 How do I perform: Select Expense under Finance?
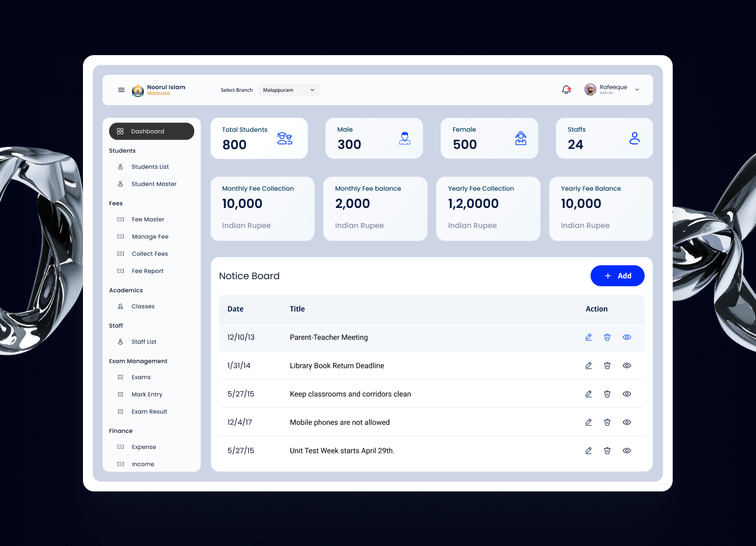[x=144, y=447]
